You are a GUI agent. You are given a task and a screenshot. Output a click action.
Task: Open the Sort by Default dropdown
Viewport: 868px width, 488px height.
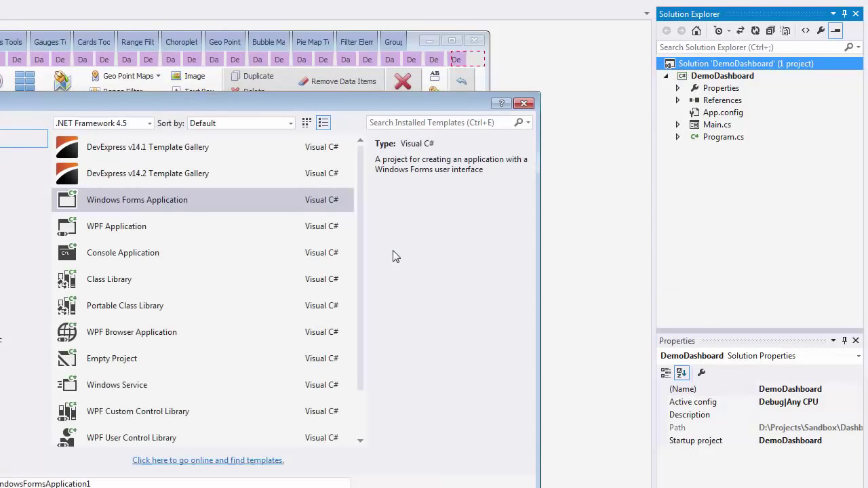coord(241,123)
